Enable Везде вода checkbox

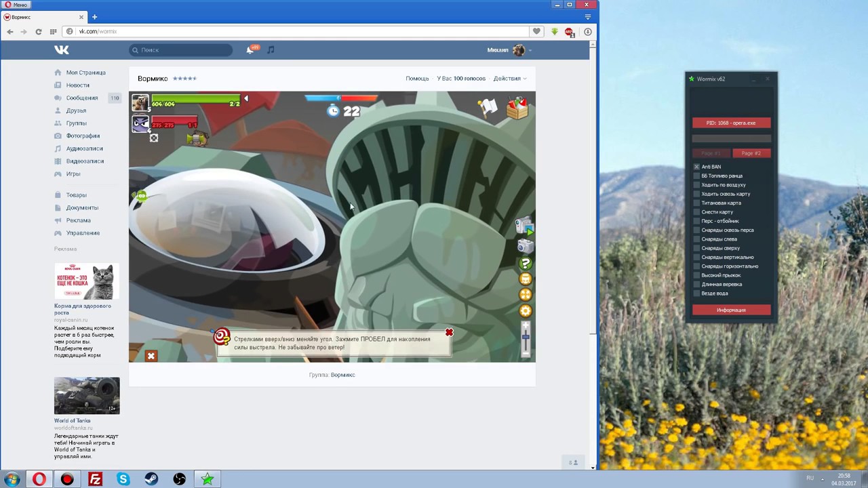click(x=696, y=293)
